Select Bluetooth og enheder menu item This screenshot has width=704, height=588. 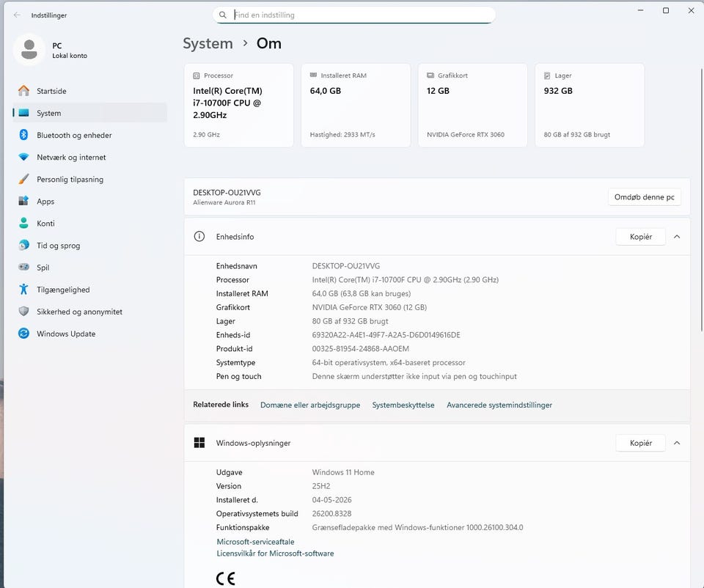point(89,135)
